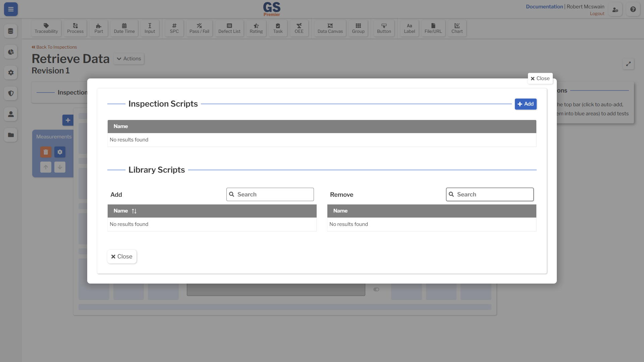
Task: Add a Task test
Action: [278, 28]
